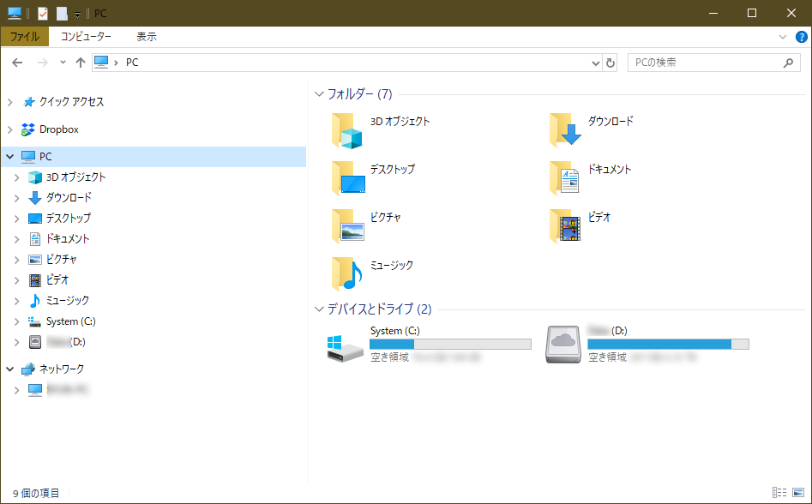Click the properties icon in quick access toolbar

42,13
